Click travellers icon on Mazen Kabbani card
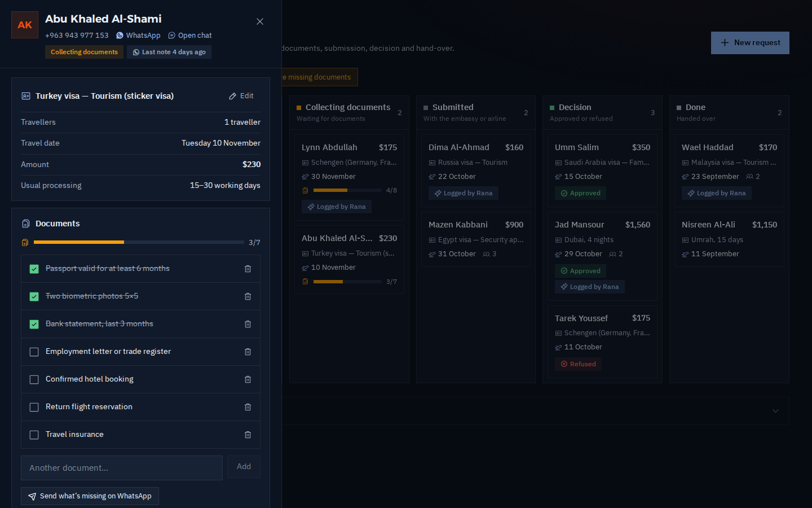 (x=486, y=254)
